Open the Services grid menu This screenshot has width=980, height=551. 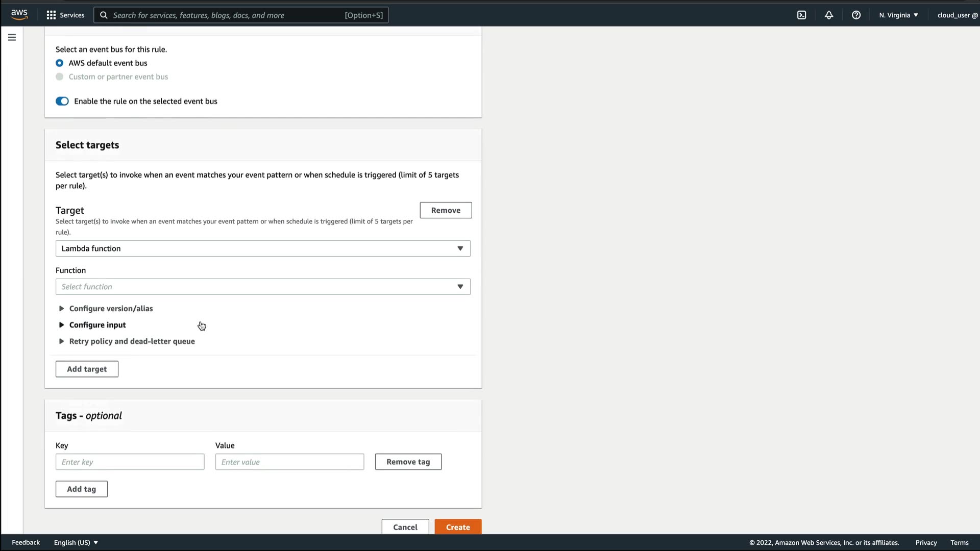tap(65, 15)
